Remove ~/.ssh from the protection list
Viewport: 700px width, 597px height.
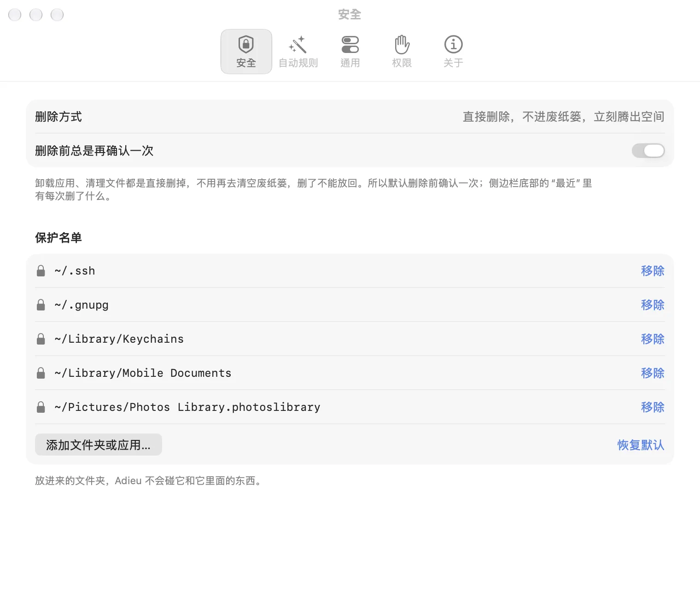click(653, 271)
